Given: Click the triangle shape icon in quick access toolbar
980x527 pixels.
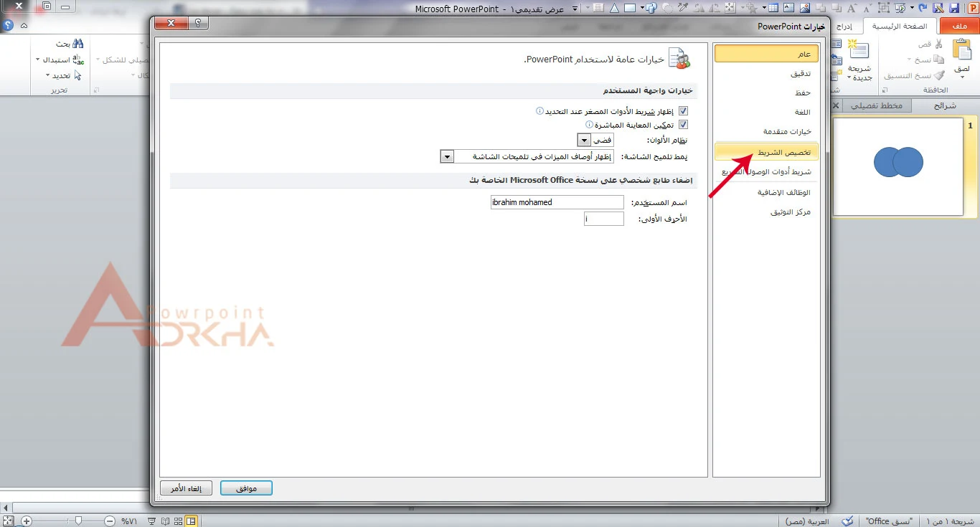Looking at the screenshot, I should pyautogui.click(x=614, y=8).
